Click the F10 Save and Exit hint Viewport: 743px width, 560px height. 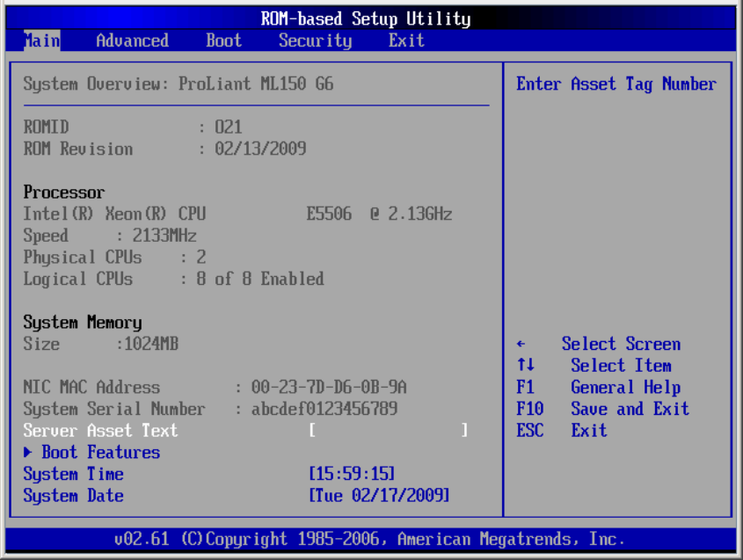[x=602, y=409]
